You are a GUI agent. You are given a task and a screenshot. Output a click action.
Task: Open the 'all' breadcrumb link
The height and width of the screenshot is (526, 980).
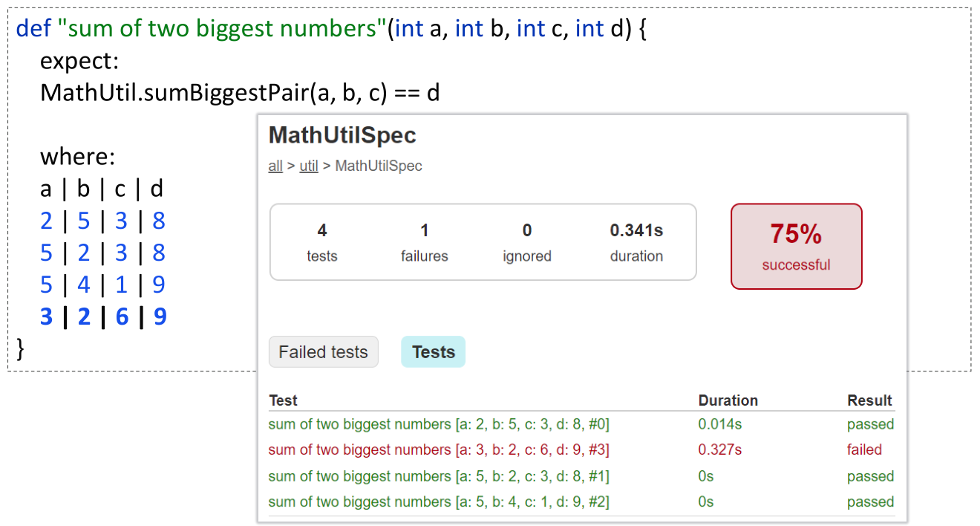(x=275, y=166)
